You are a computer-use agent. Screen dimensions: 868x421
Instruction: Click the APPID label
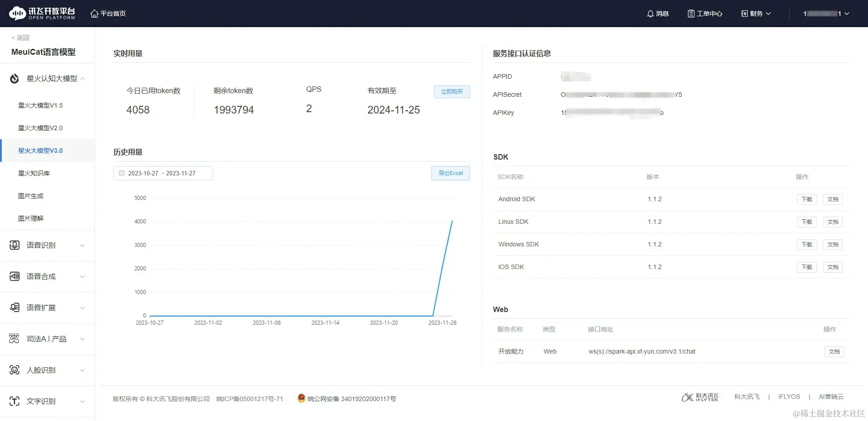click(x=502, y=76)
